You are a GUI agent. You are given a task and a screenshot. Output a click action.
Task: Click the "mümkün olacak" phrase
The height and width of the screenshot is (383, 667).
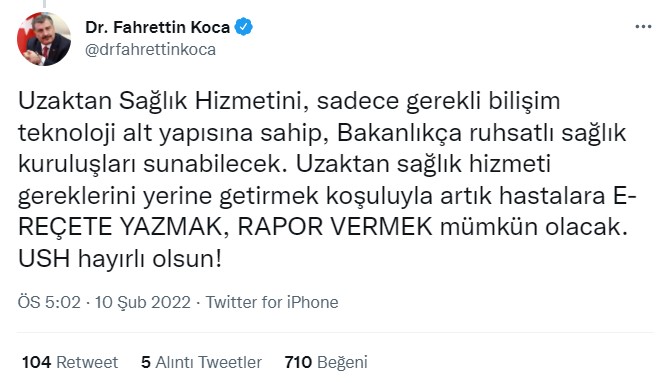(x=533, y=226)
